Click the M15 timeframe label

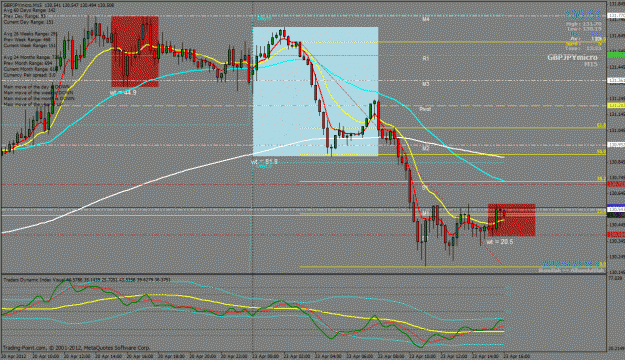[x=591, y=64]
